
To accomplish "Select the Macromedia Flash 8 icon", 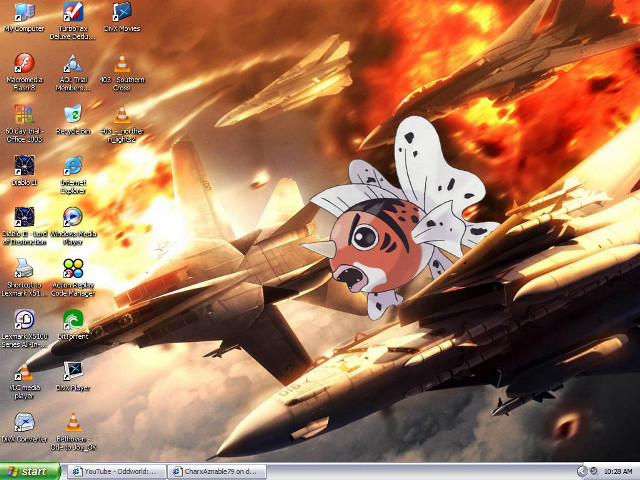I will (x=24, y=72).
